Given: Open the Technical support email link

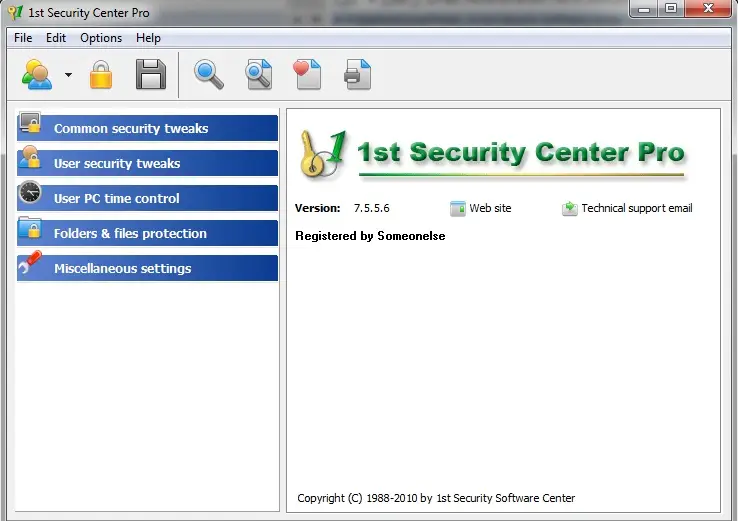Looking at the screenshot, I should (637, 208).
